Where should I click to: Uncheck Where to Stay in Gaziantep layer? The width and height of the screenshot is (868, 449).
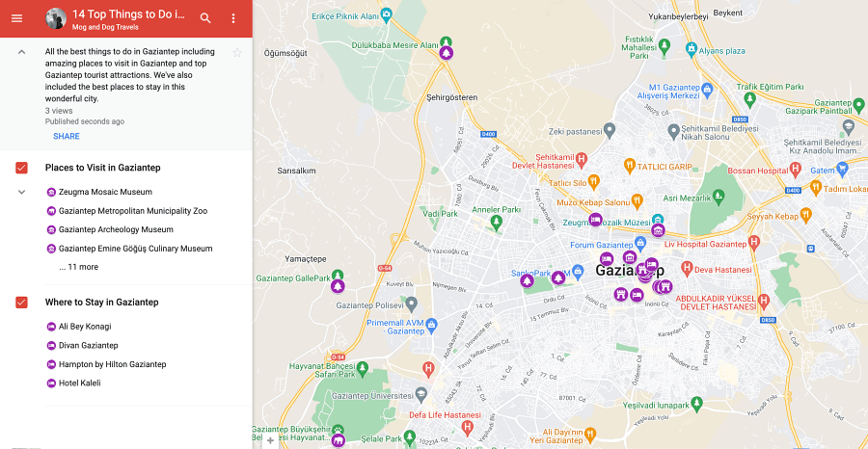(21, 303)
